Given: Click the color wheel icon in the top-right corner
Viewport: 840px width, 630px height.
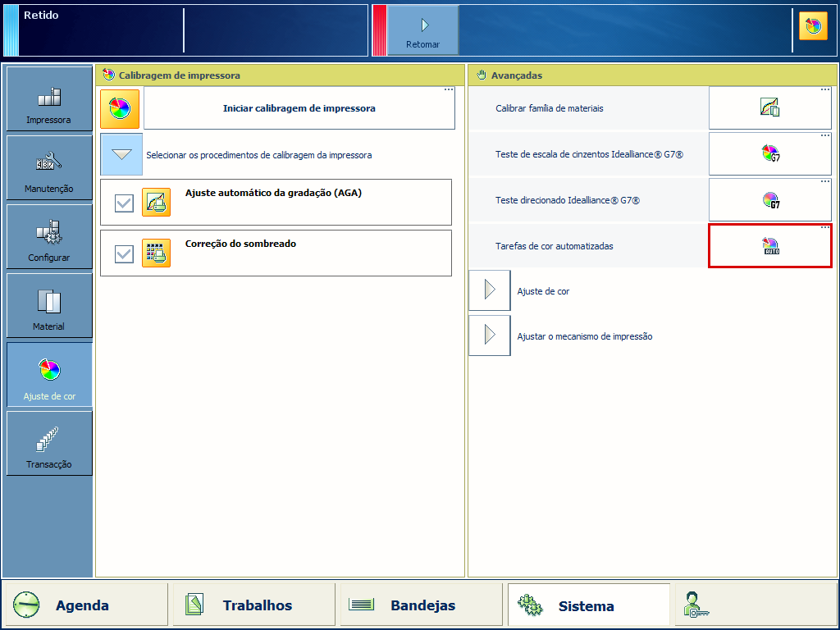Looking at the screenshot, I should coord(813,25).
